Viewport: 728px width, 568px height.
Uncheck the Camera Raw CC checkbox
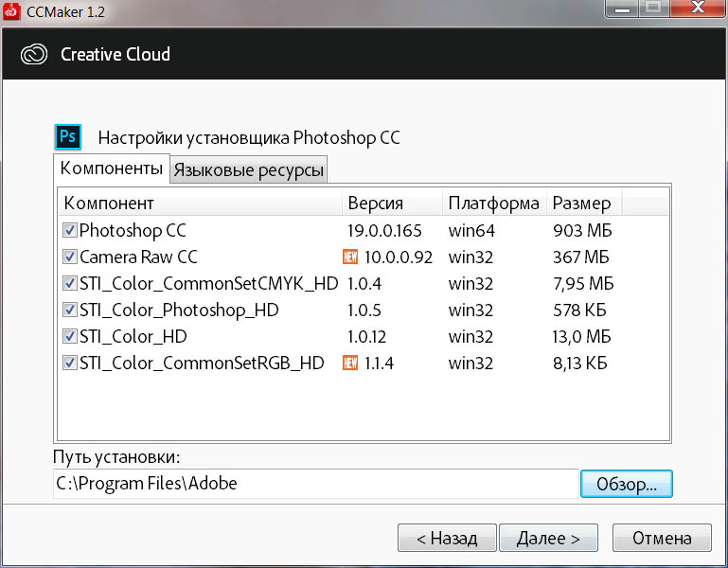pos(70,257)
